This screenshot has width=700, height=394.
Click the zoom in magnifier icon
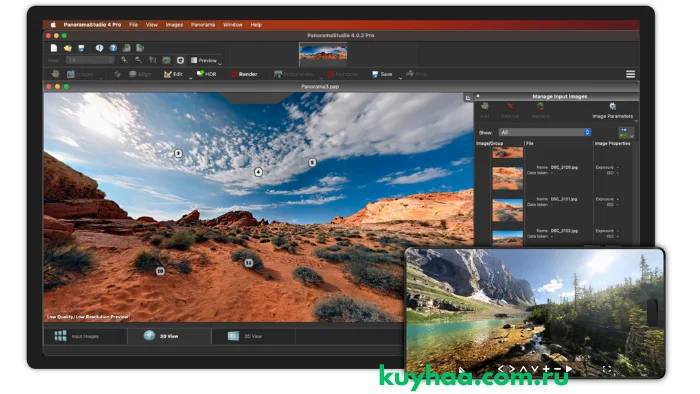click(x=125, y=60)
